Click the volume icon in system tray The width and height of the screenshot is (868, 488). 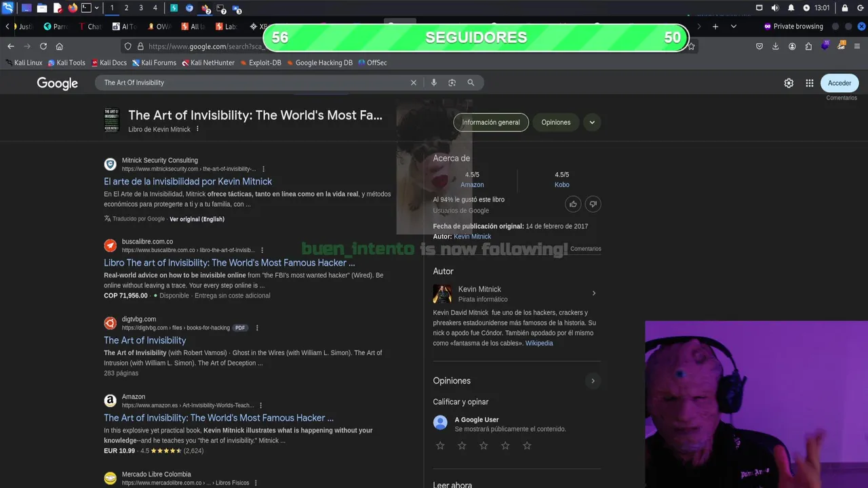tap(775, 8)
